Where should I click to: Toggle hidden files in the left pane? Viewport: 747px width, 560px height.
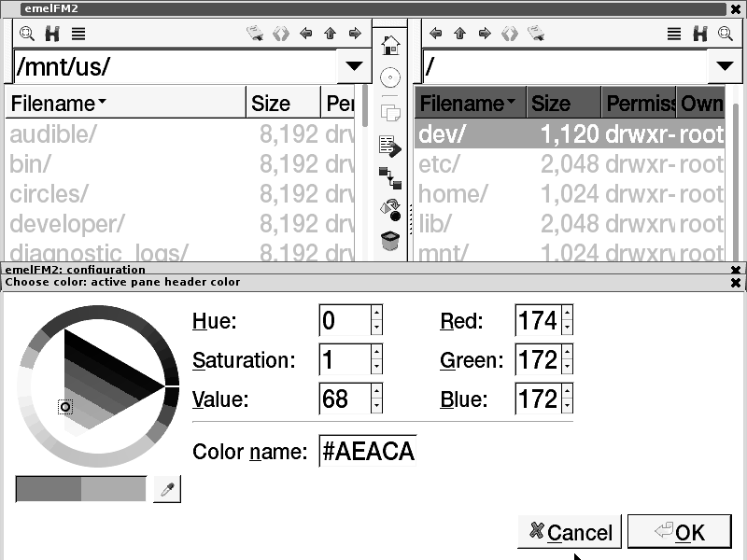coord(52,34)
